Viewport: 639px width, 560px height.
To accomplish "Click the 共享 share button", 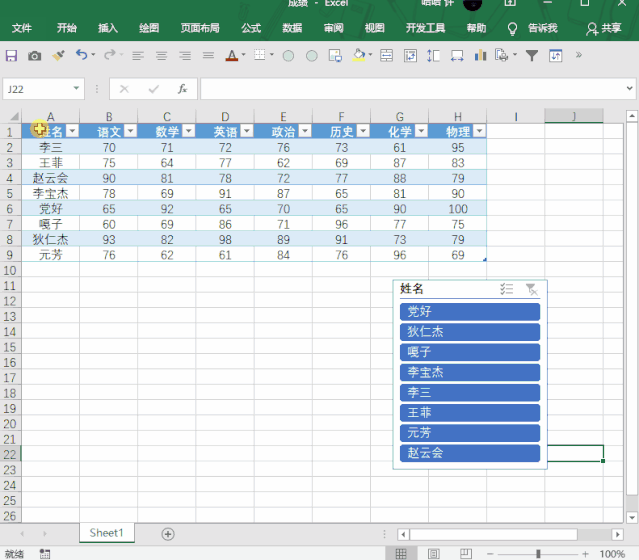I will coord(604,28).
